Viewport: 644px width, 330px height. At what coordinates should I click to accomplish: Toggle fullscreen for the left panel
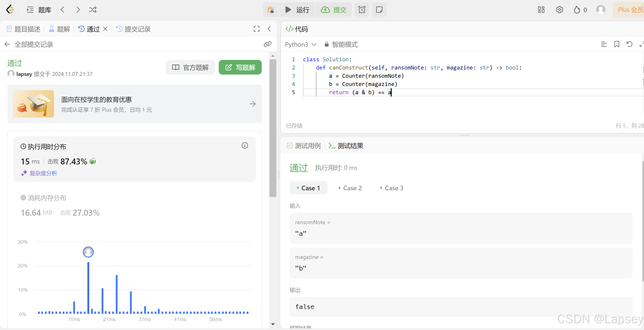pyautogui.click(x=256, y=29)
